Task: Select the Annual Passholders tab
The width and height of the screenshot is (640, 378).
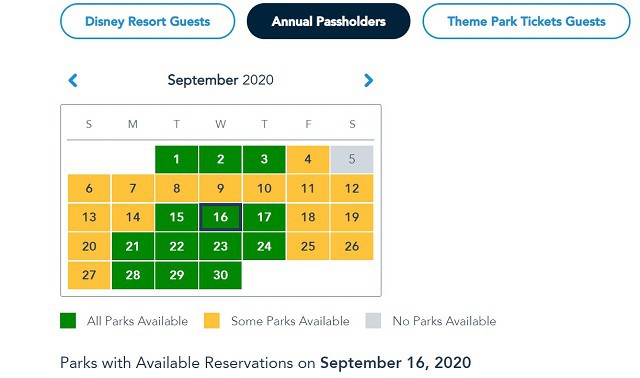Action: [x=329, y=21]
